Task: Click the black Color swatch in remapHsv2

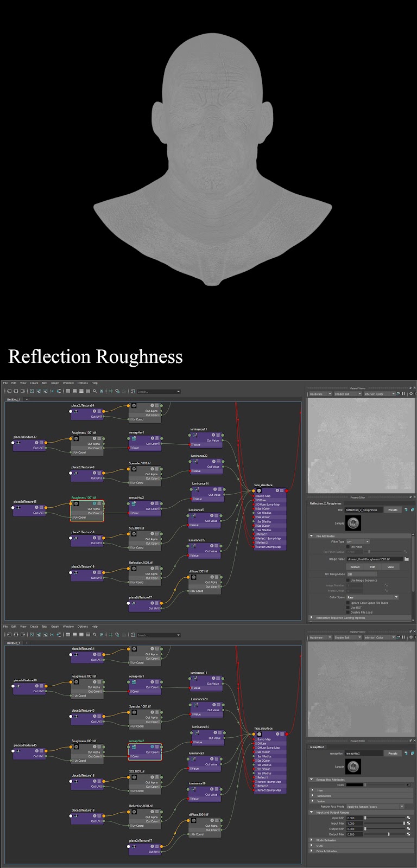Action: tap(355, 785)
